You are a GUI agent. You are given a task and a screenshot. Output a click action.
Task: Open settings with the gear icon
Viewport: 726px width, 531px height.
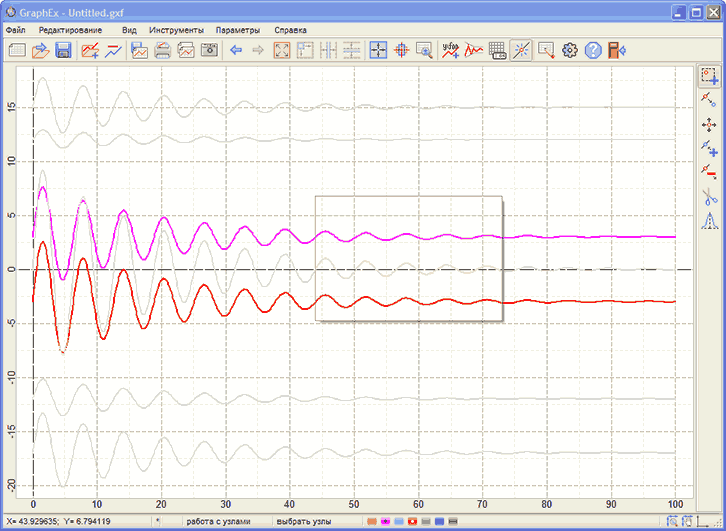pyautogui.click(x=570, y=50)
